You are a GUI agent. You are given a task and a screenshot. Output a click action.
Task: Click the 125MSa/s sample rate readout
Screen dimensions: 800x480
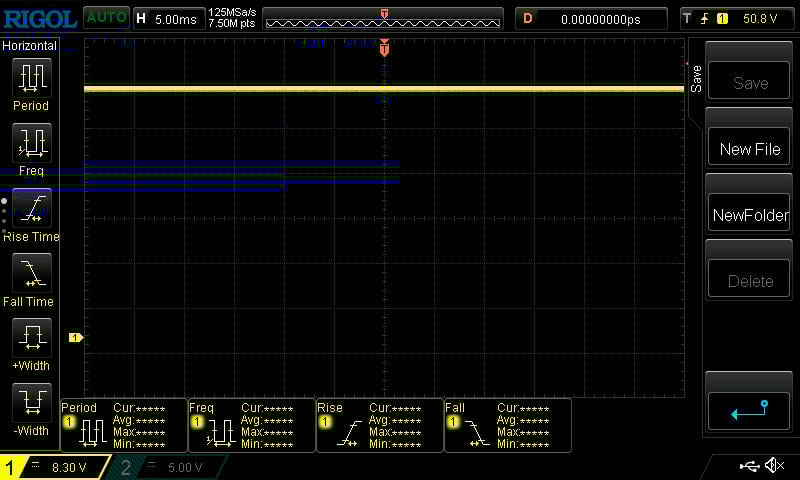(232, 12)
